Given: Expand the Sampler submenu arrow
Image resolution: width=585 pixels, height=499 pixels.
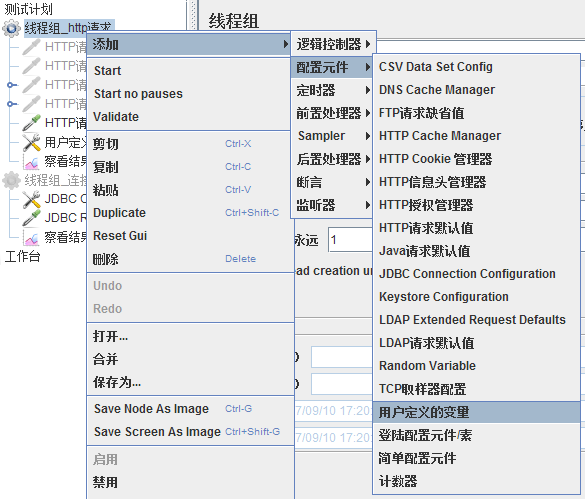Looking at the screenshot, I should (368, 136).
